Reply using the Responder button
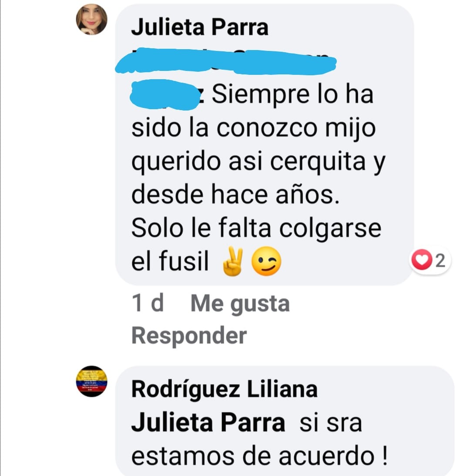Screen dimensions: 470x476 click(189, 336)
